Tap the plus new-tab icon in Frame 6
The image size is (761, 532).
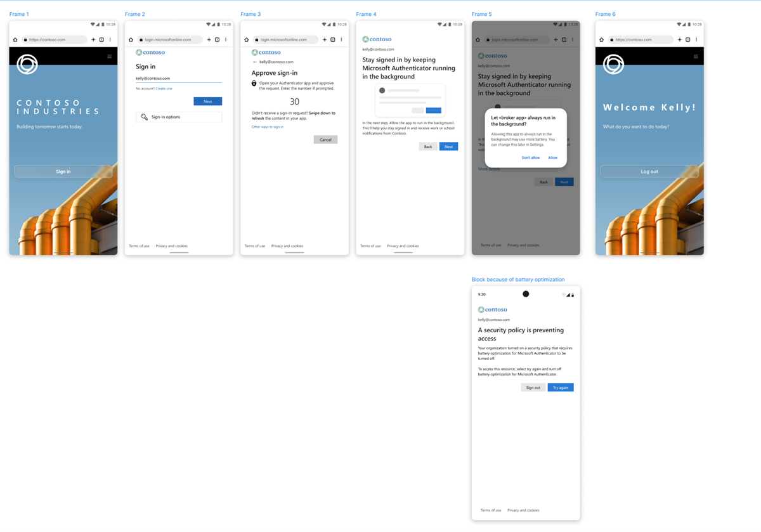(679, 39)
